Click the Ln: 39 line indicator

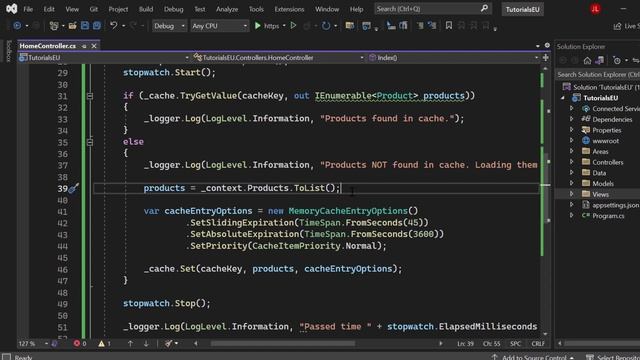pyautogui.click(x=465, y=344)
